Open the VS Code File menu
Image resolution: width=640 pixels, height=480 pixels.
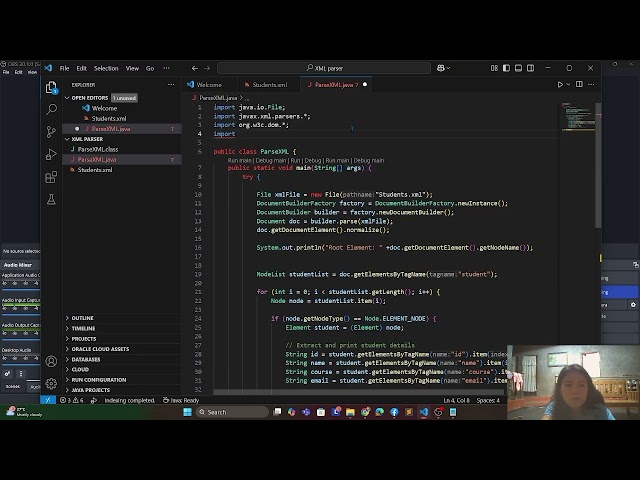64,68
